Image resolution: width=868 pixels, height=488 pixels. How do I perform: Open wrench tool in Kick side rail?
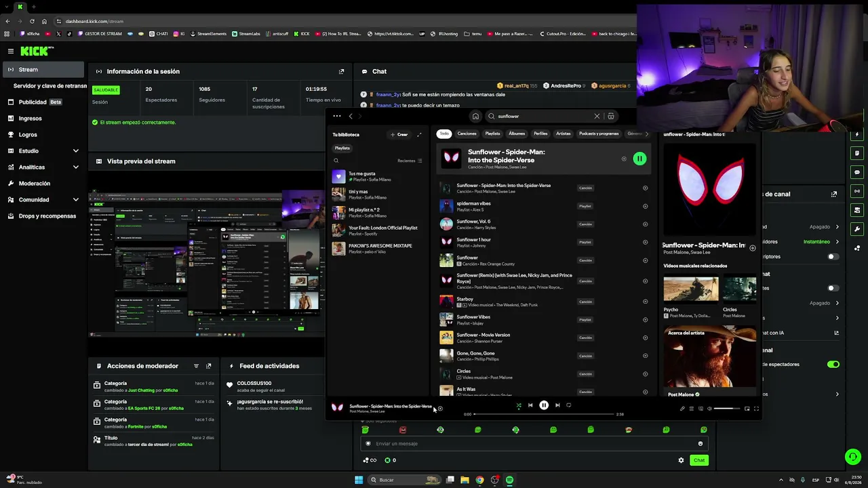(858, 229)
